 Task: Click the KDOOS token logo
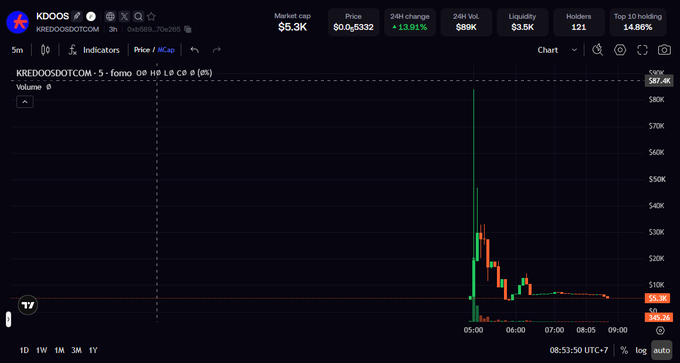(17, 23)
